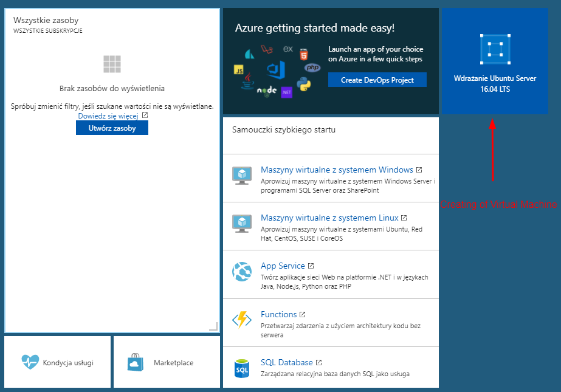
Task: Click external link icon next to SQL Database
Action: [318, 362]
